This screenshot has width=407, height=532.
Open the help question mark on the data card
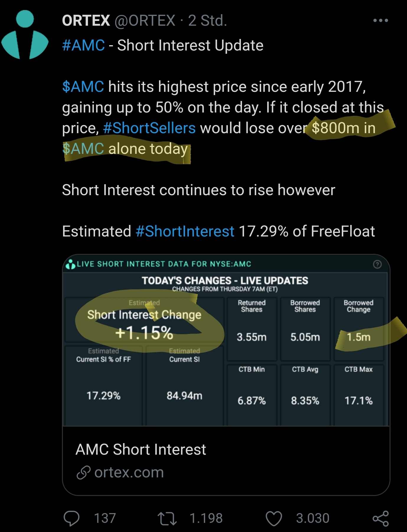[x=379, y=264]
